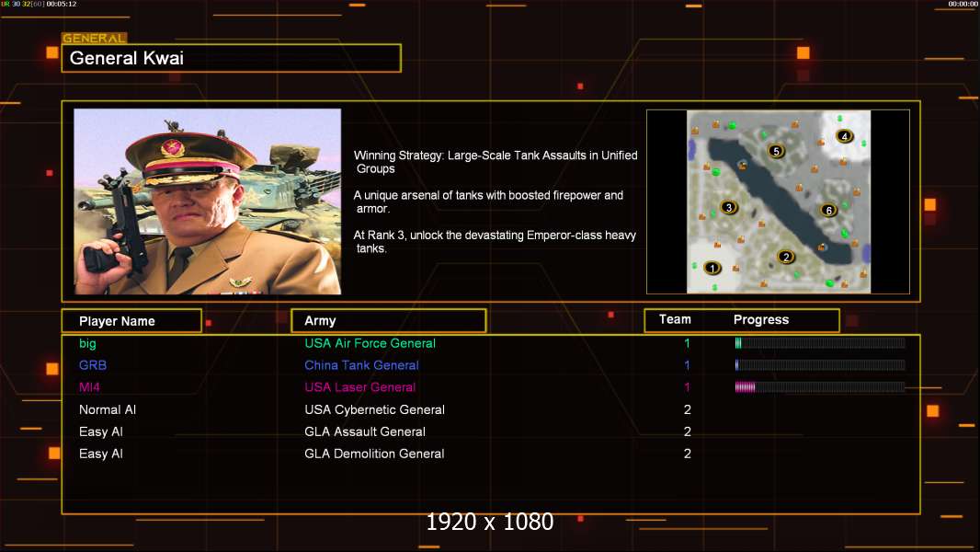Select Easy AI with GLA Assault General

(x=491, y=431)
